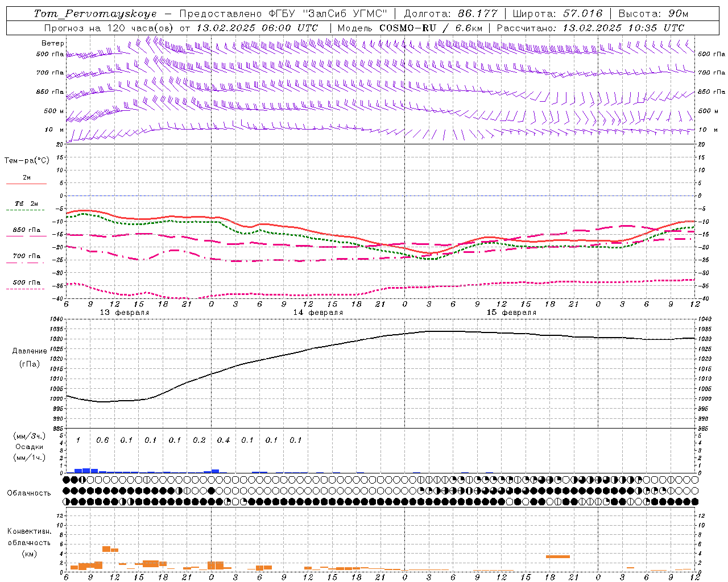Click the Конвективн. label
728x582 pixels.
(30, 531)
